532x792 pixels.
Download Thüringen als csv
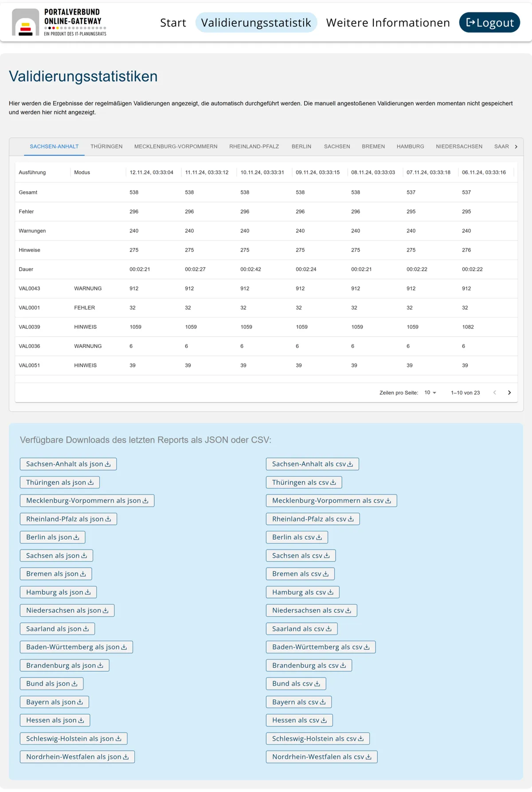tap(304, 482)
